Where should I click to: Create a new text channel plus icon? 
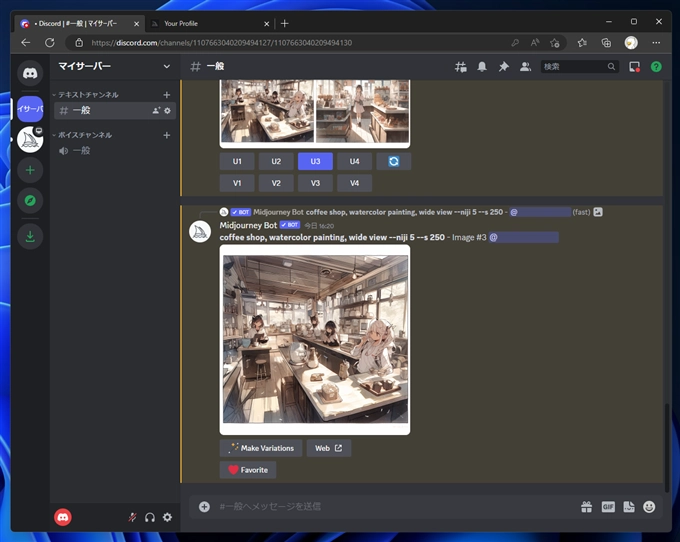point(167,95)
